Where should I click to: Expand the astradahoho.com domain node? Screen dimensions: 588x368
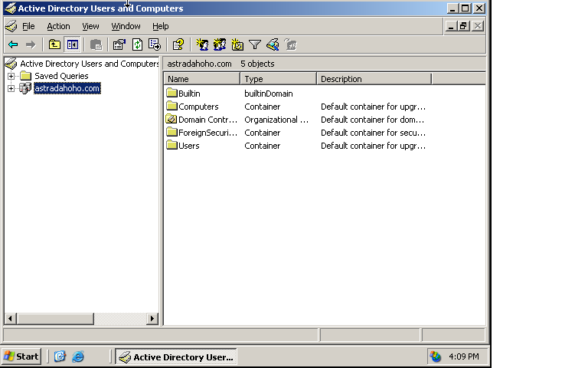coord(11,89)
